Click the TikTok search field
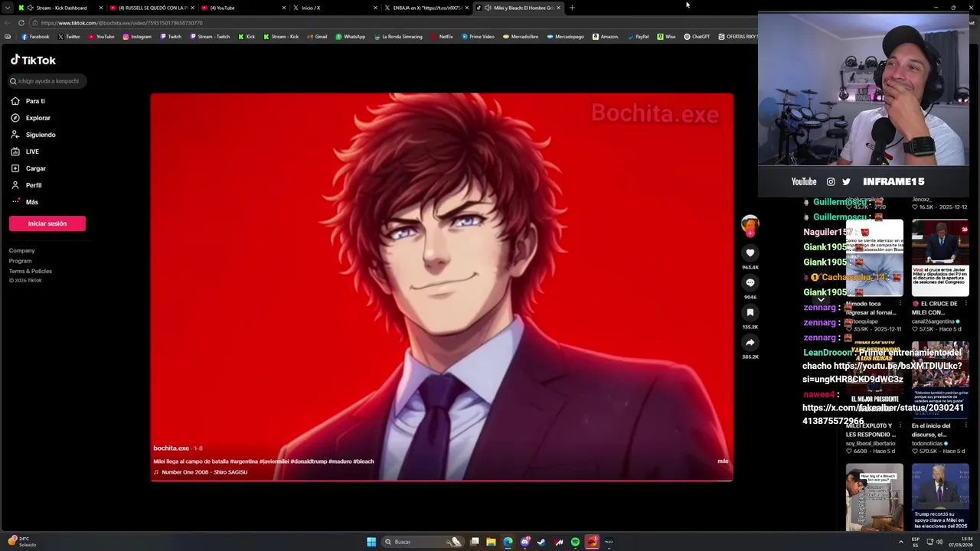This screenshot has height=551, width=980. pyautogui.click(x=47, y=80)
